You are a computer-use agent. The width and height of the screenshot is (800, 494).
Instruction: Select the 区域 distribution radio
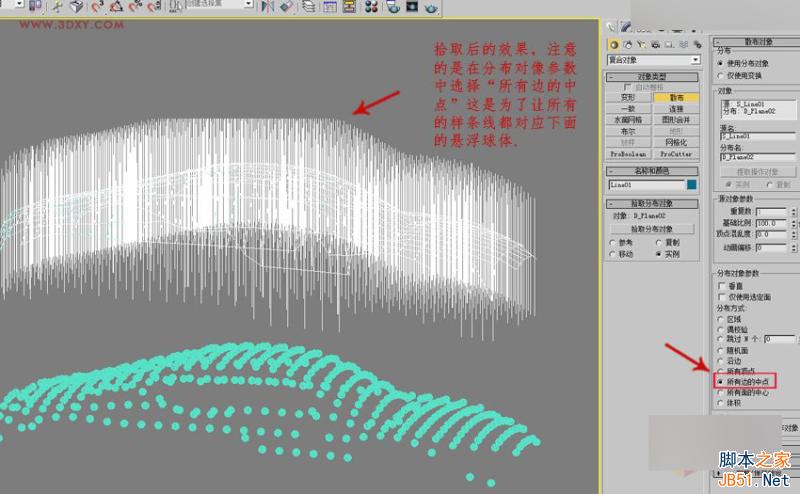tap(720, 319)
